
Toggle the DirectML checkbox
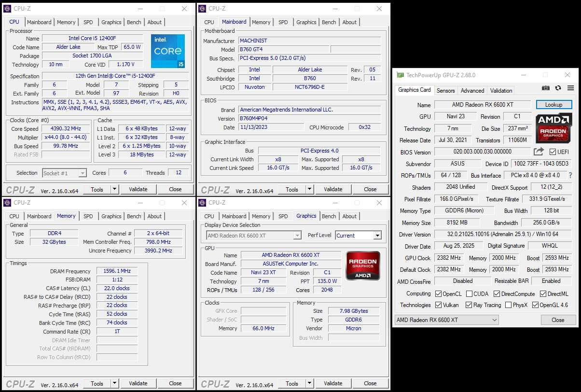click(x=543, y=294)
